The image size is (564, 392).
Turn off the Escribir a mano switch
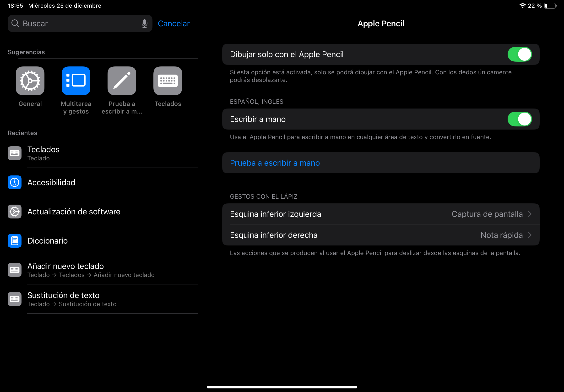pos(519,119)
